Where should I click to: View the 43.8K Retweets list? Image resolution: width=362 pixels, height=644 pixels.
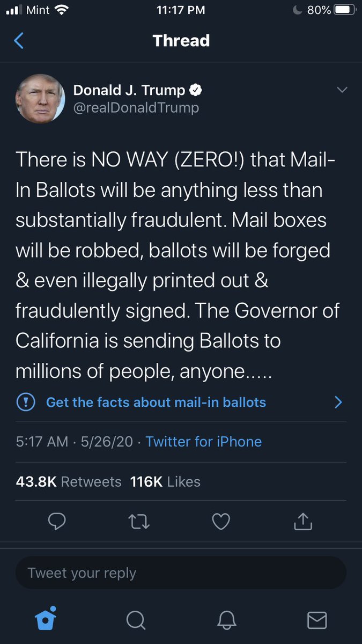point(69,481)
